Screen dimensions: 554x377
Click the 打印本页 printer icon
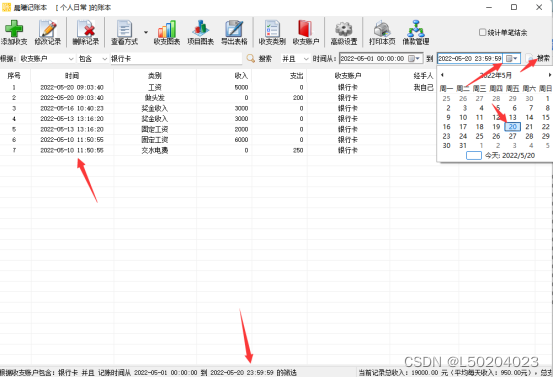click(x=382, y=33)
